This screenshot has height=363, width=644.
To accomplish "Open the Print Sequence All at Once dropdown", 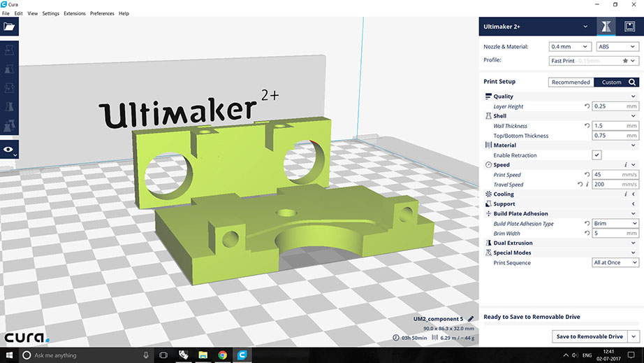I will pos(615,262).
